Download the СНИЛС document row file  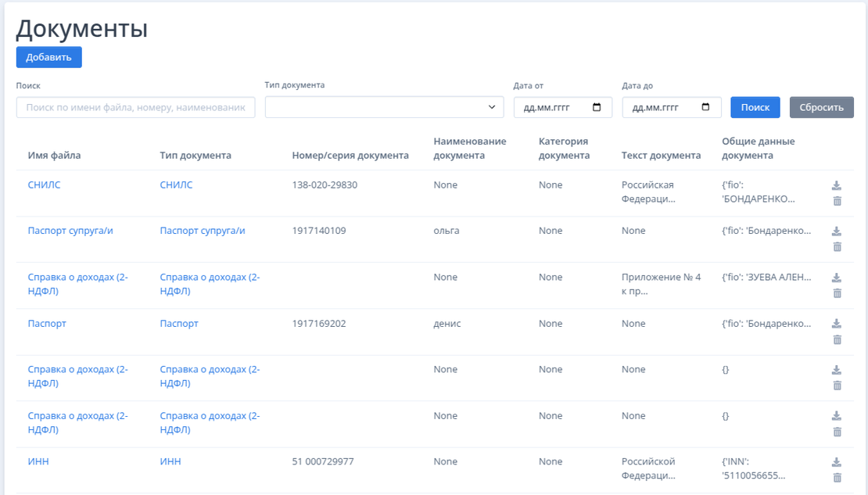(837, 185)
